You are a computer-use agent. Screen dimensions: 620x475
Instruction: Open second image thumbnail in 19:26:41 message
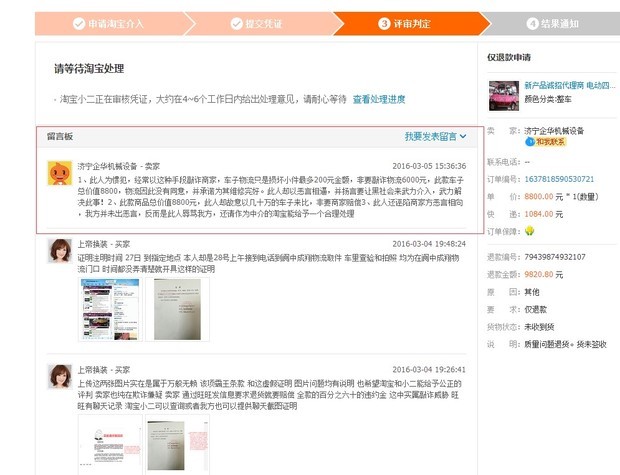pyautogui.click(x=177, y=445)
